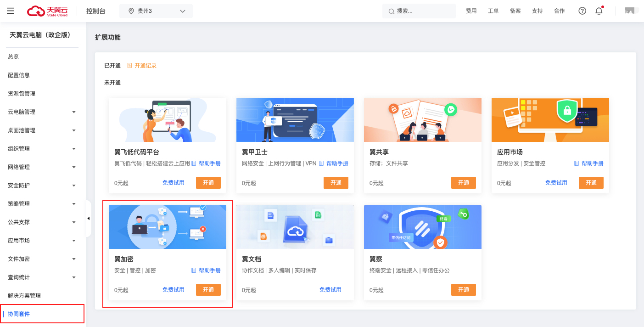Screen dimensions: 644x327
Task: Switch to the 费用 menu item
Action: 471,10
